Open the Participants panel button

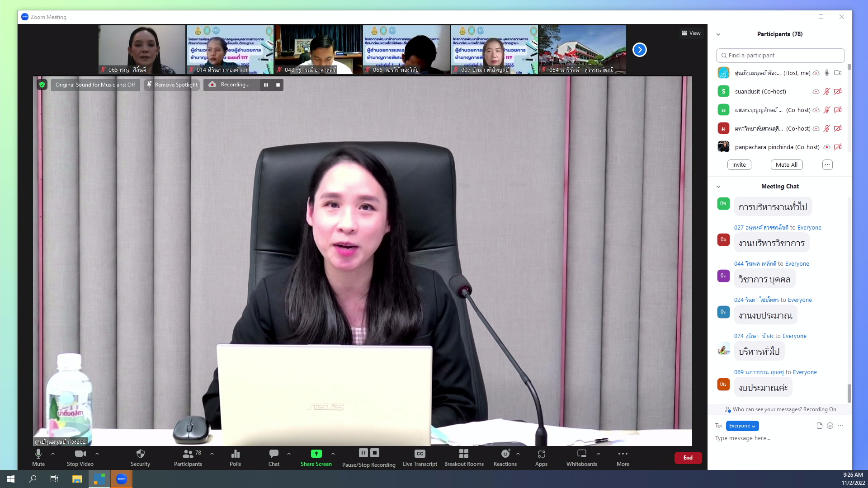click(x=188, y=457)
